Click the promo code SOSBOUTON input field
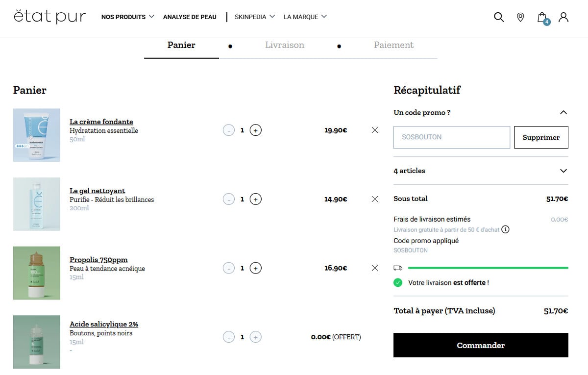588x375 pixels. [452, 137]
